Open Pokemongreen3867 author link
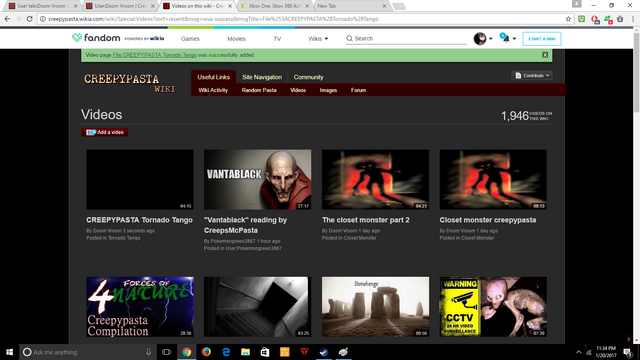640x360 pixels. pos(233,241)
